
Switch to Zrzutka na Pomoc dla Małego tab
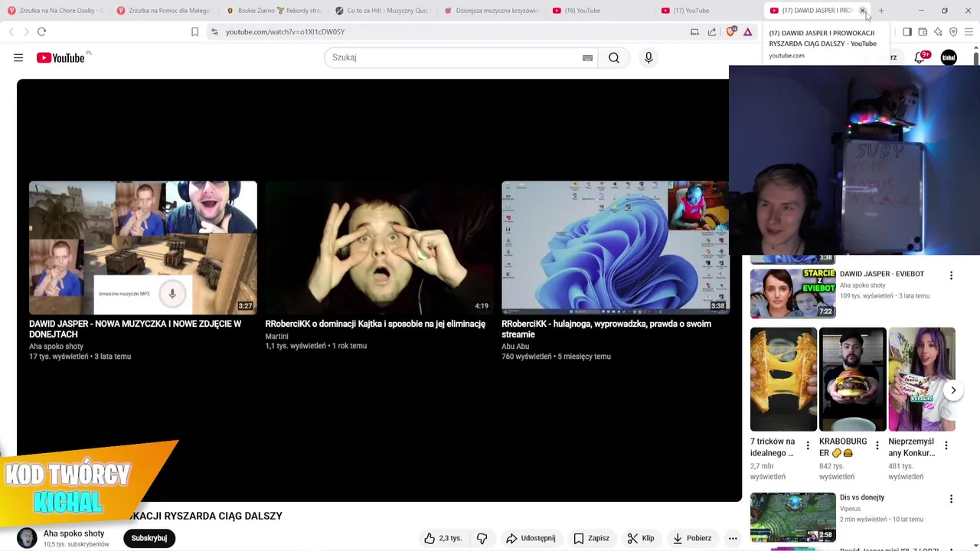point(163,11)
